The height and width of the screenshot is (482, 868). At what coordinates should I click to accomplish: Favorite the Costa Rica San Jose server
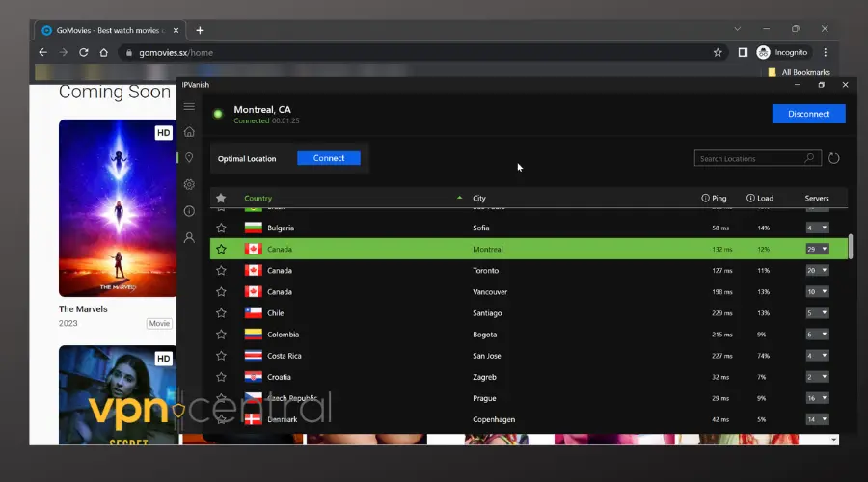221,356
